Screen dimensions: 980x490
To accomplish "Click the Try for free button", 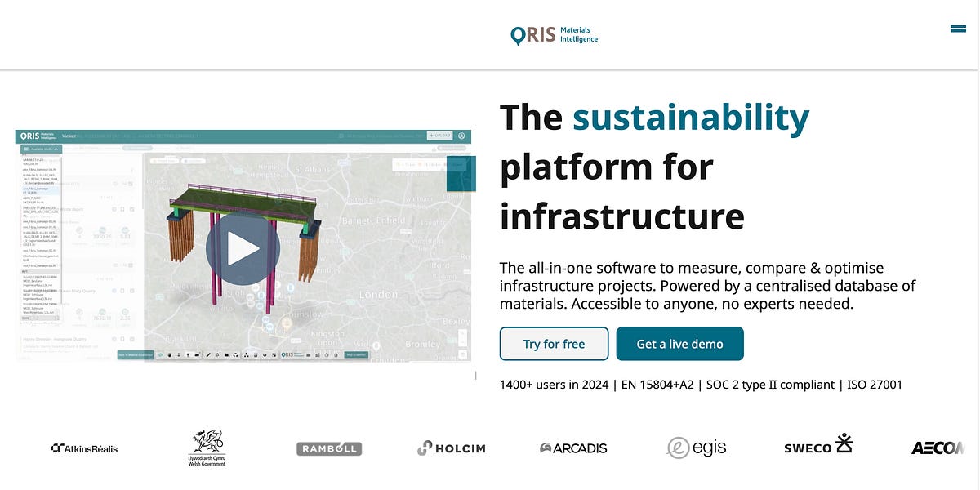I will [554, 344].
